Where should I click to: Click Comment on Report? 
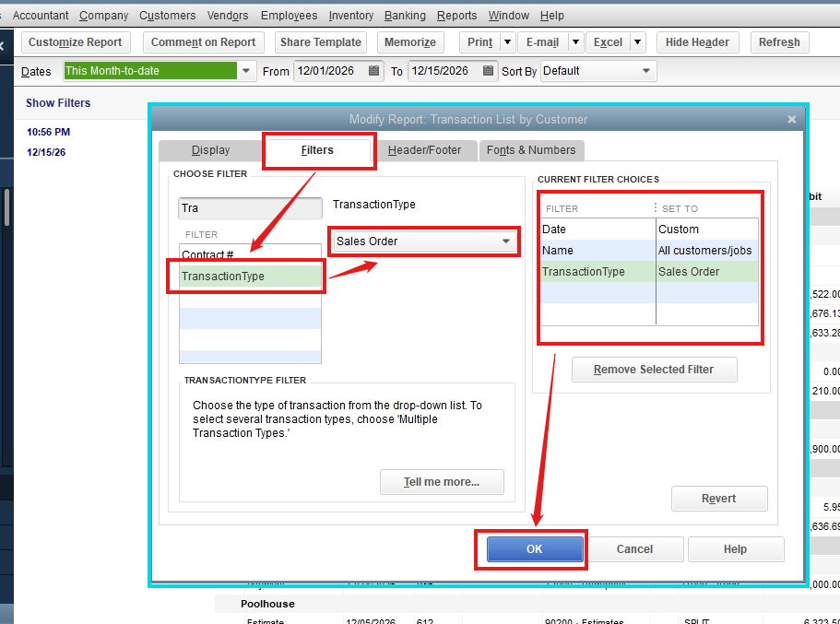(x=203, y=42)
